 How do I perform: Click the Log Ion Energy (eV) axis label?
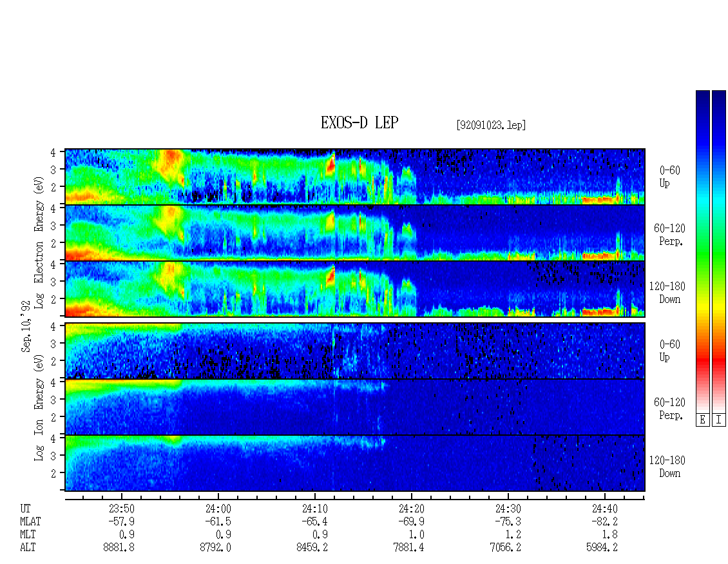tap(39, 408)
